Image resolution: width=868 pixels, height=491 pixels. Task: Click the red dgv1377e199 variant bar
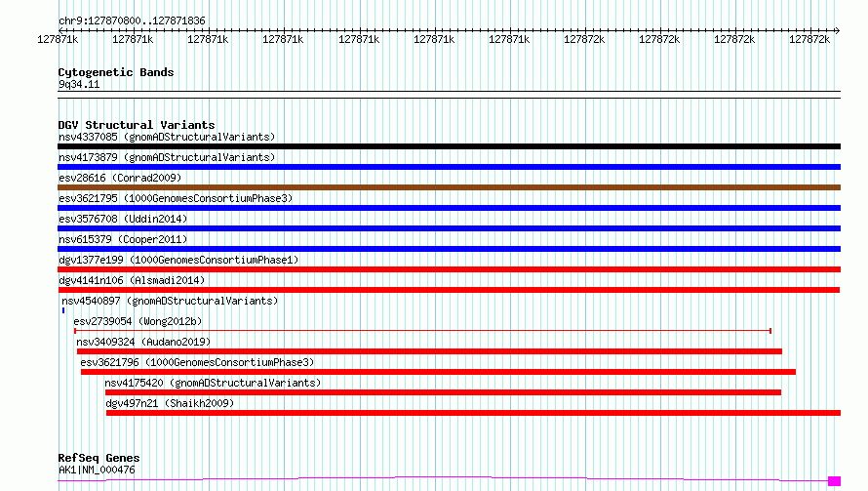[449, 269]
